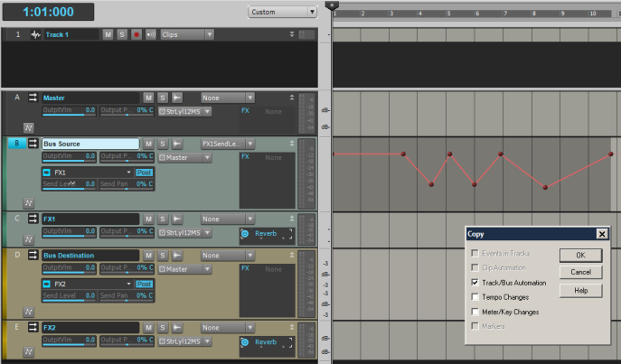
Task: Click the waveform icon on Track 1
Action: pyautogui.click(x=35, y=34)
